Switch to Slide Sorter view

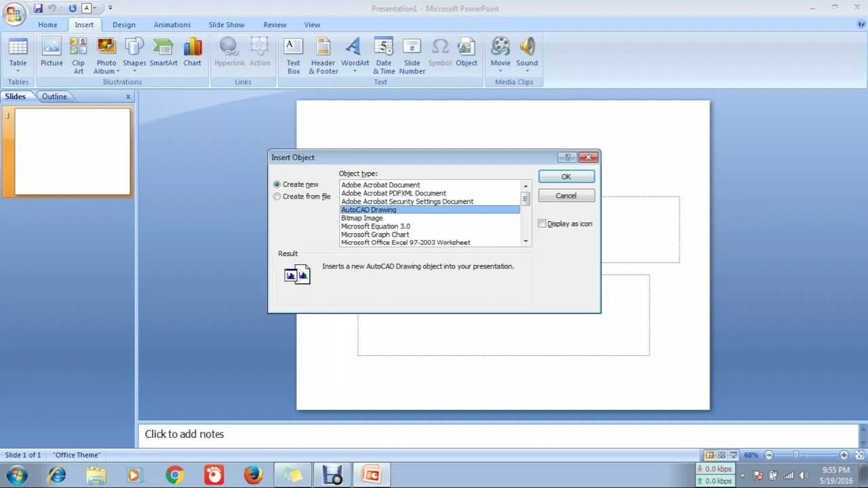[722, 455]
